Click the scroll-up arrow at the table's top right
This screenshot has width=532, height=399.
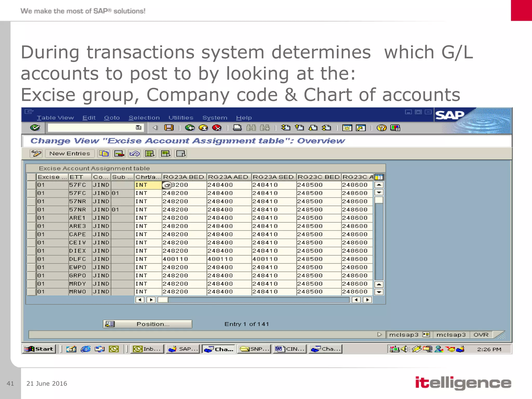[379, 185]
